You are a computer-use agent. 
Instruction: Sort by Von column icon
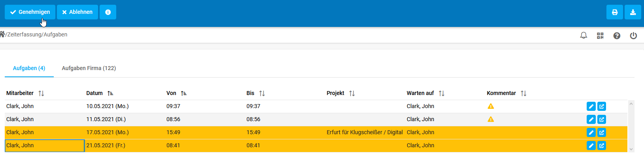pos(183,93)
